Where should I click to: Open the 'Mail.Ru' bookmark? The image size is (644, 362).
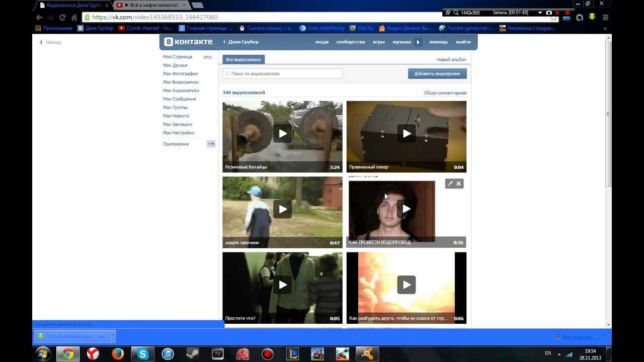click(x=362, y=28)
